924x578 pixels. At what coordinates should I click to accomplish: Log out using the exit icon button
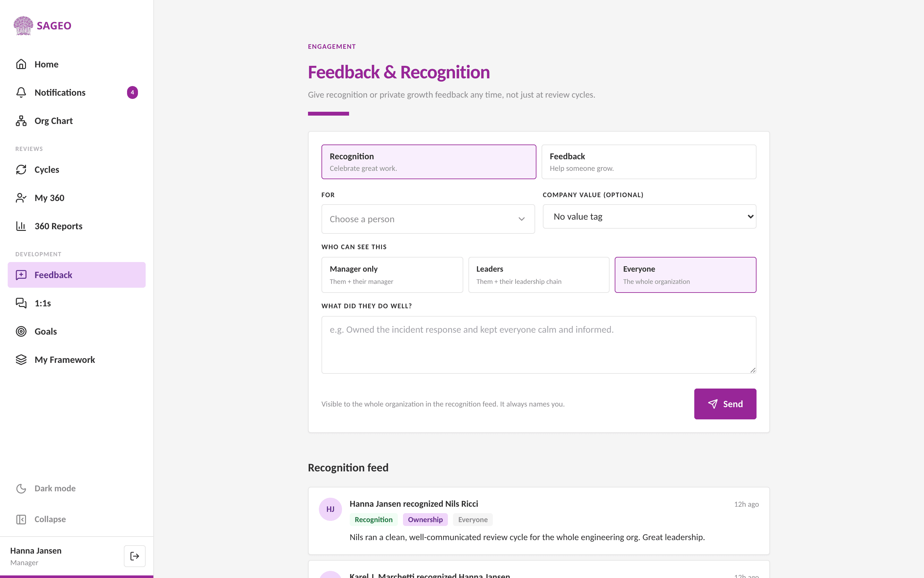point(135,556)
